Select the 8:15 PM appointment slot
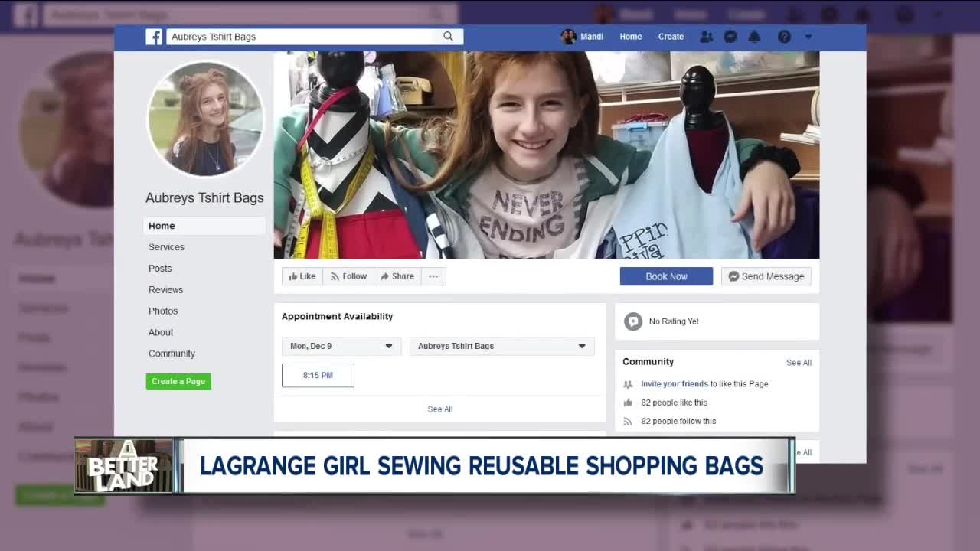The height and width of the screenshot is (551, 980). tap(318, 375)
